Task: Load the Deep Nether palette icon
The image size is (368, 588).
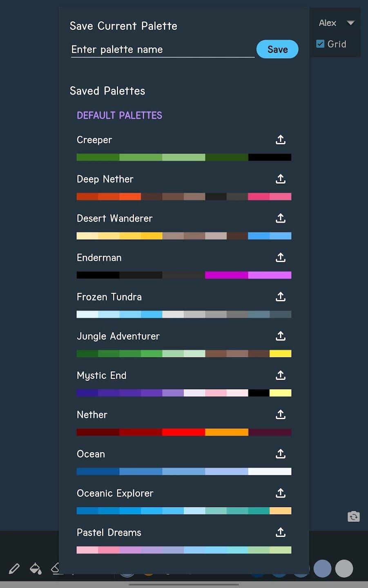Action: coord(281,179)
